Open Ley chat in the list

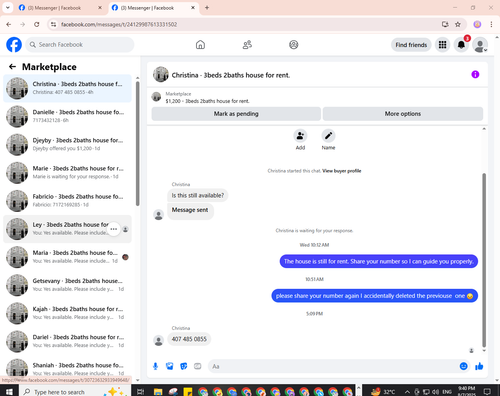pos(67,229)
